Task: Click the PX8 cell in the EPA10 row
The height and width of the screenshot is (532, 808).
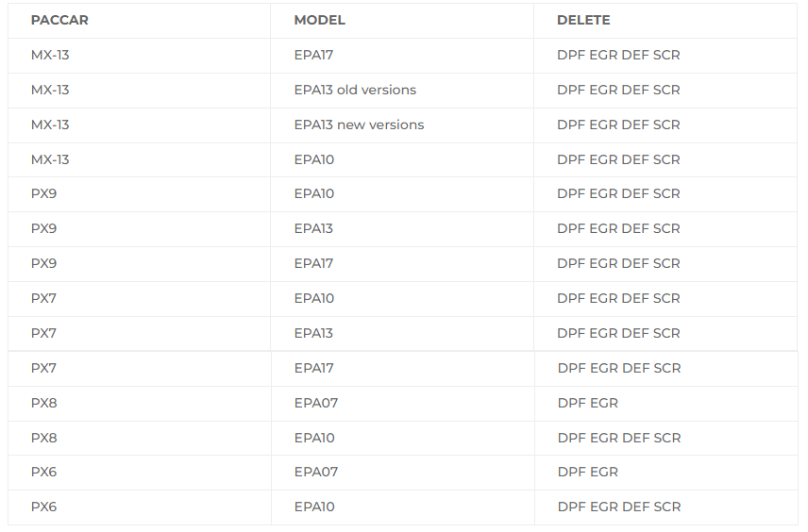Action: (43, 438)
